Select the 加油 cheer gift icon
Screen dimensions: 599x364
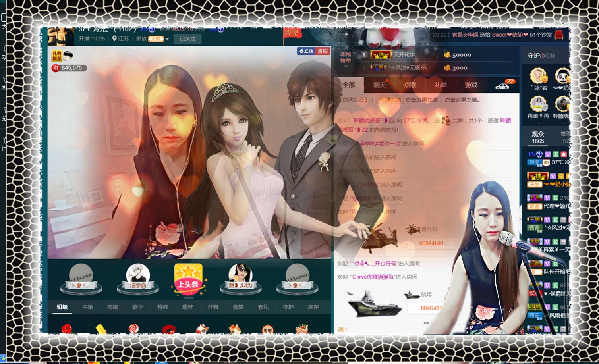(268, 329)
